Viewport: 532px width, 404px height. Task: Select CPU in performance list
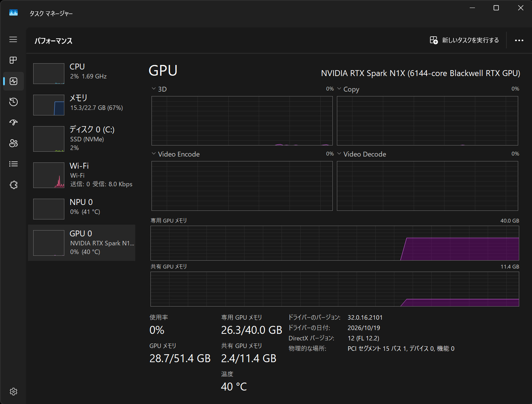(x=82, y=73)
